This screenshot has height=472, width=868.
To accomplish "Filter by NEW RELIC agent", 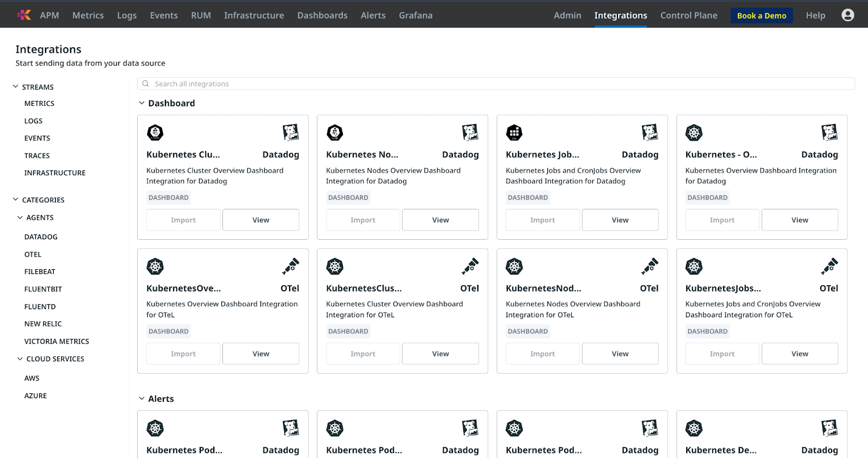I will tap(43, 323).
